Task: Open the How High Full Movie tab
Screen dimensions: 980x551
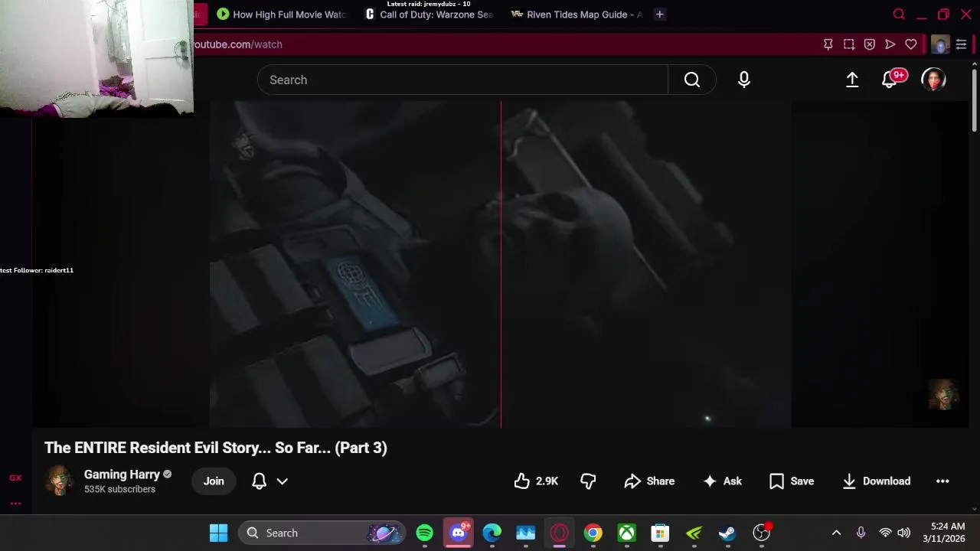Action: pyautogui.click(x=281, y=15)
